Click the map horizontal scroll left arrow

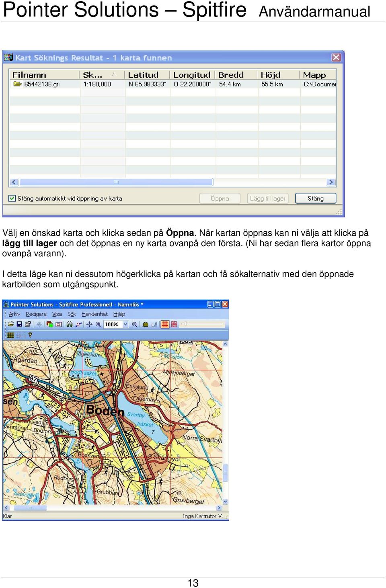(x=6, y=508)
